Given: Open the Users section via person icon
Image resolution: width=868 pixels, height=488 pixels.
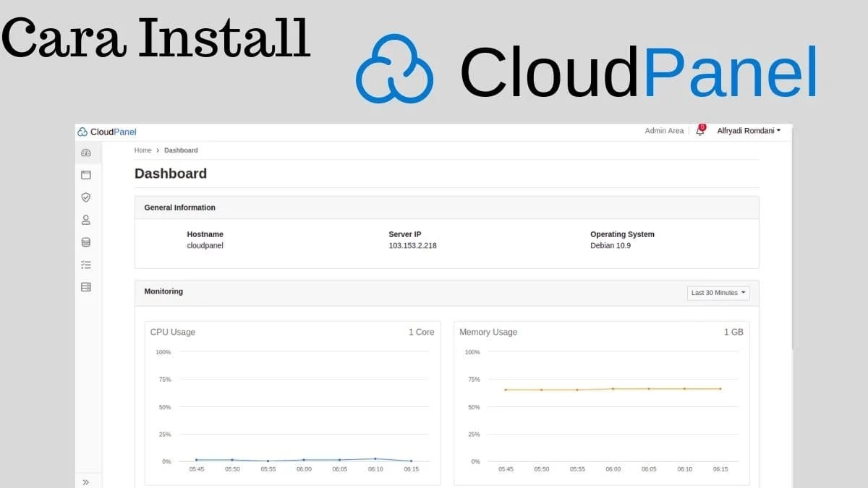Looking at the screenshot, I should (x=86, y=220).
